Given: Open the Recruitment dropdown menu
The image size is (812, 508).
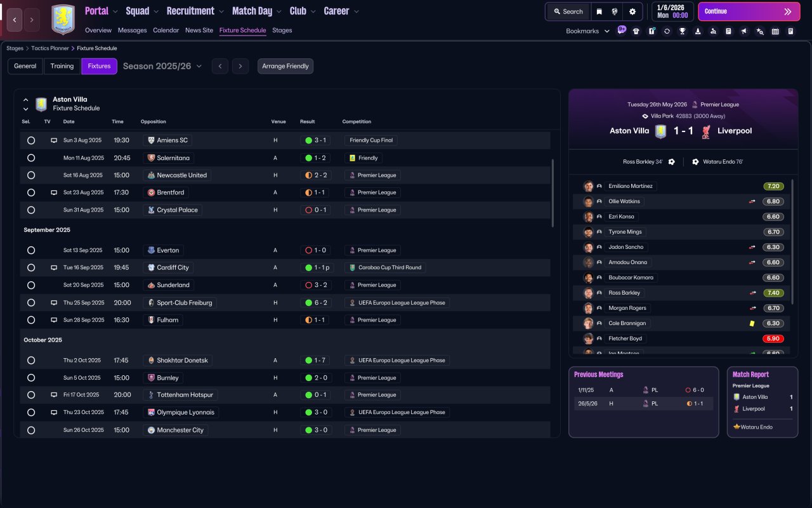Looking at the screenshot, I should point(195,11).
